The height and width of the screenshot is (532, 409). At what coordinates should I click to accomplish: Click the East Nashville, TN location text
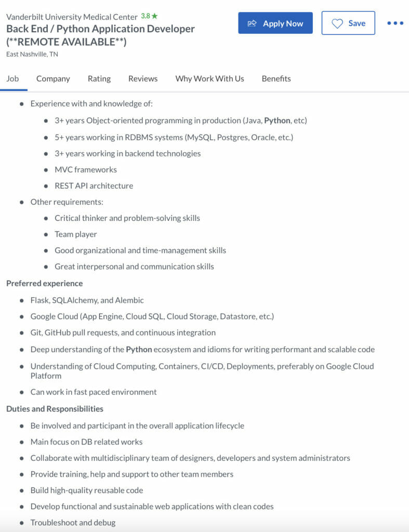coord(32,54)
